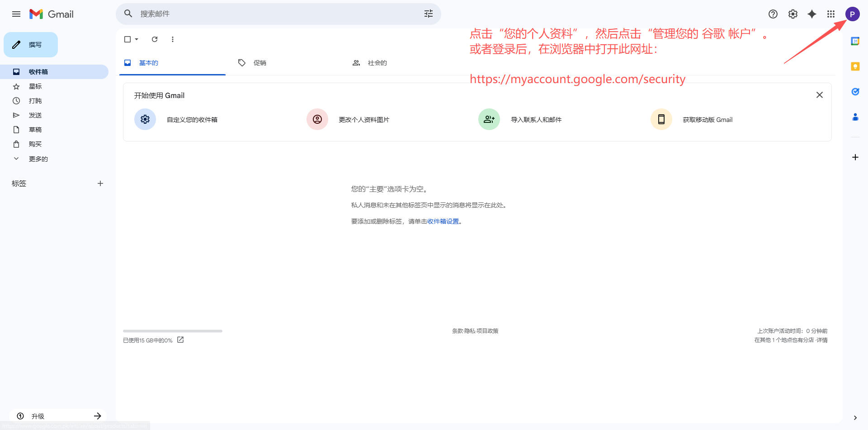Expand the 更多的 section in sidebar
868x430 pixels.
tap(38, 159)
